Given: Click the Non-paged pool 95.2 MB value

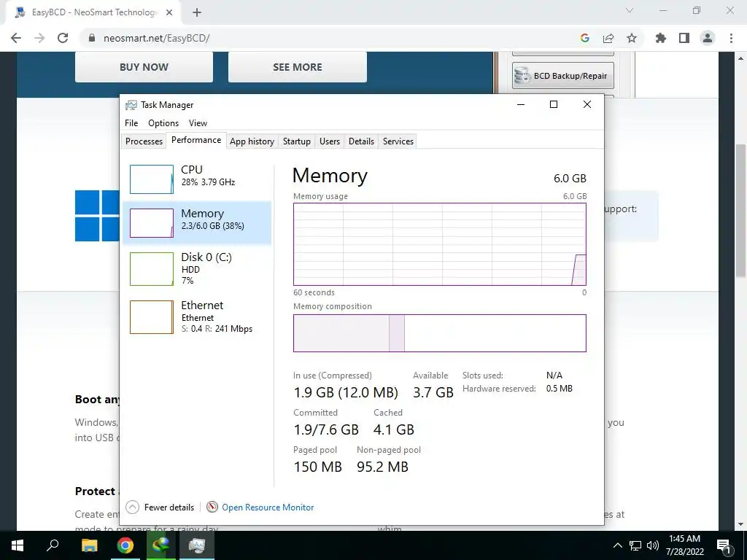Looking at the screenshot, I should [382, 467].
